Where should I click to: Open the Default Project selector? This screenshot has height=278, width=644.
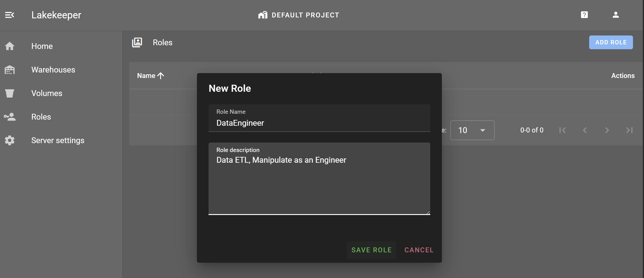pos(299,15)
